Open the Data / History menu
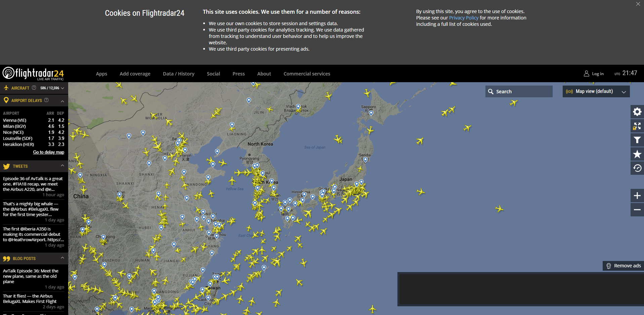 178,74
